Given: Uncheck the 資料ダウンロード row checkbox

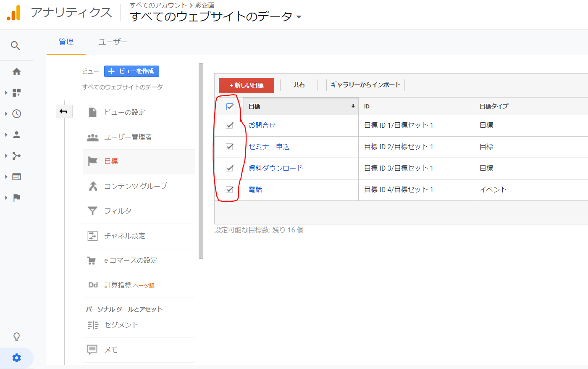Looking at the screenshot, I should 230,168.
